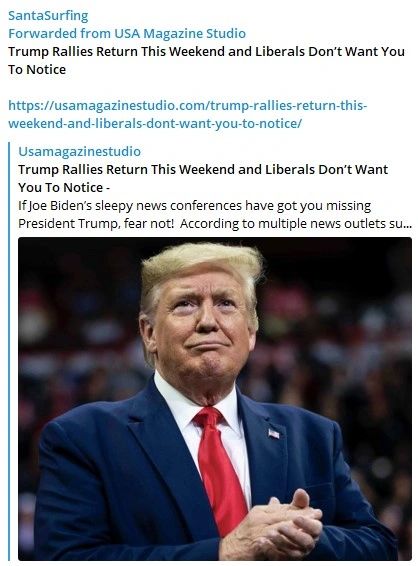Click the blond hair in the photo
The height and width of the screenshot is (566, 418).
pyautogui.click(x=201, y=266)
